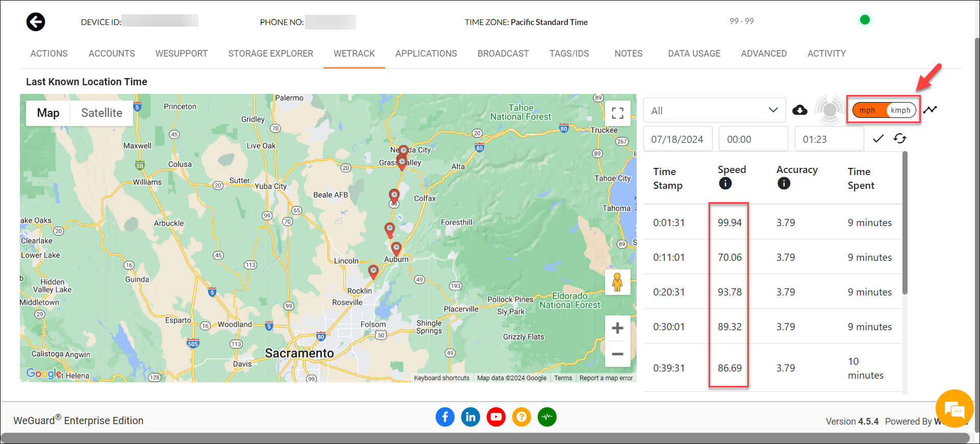This screenshot has width=980, height=444.
Task: Open the chat support bubble
Action: [x=954, y=409]
